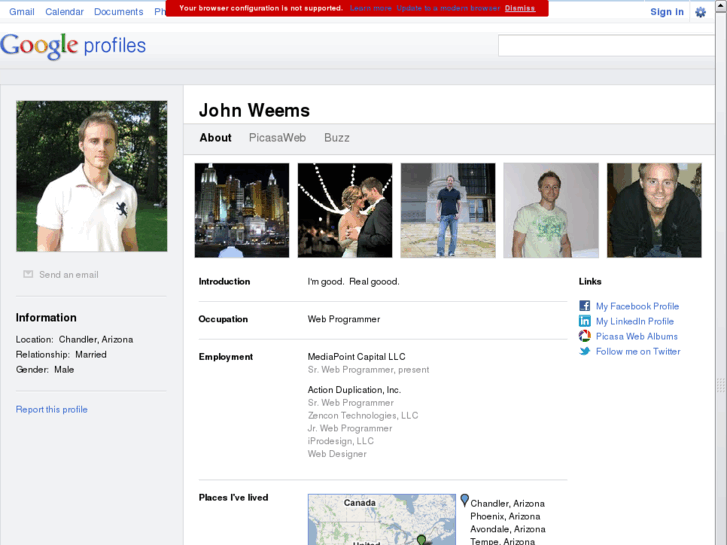Click the MediaPoint Capital LLC employer text

[x=356, y=357]
